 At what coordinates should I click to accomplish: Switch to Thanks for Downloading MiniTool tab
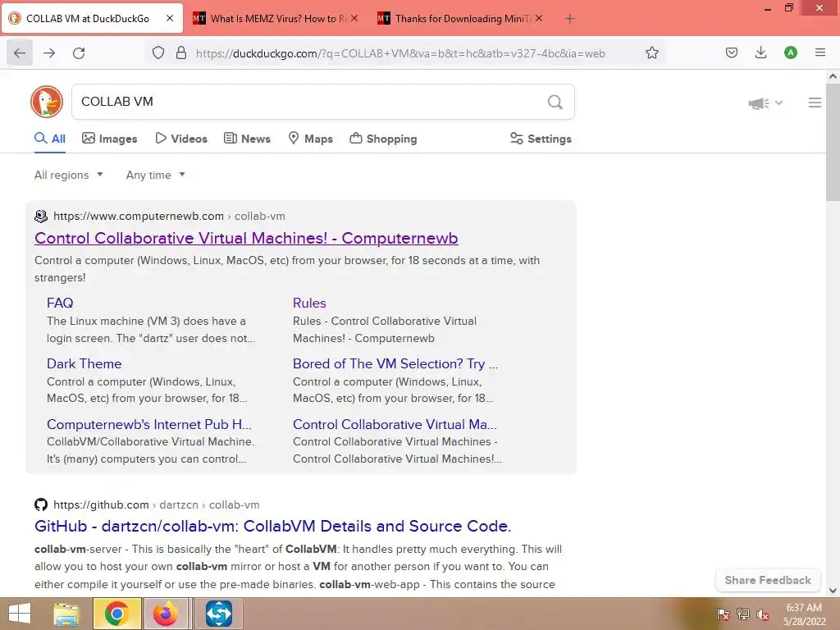[459, 18]
